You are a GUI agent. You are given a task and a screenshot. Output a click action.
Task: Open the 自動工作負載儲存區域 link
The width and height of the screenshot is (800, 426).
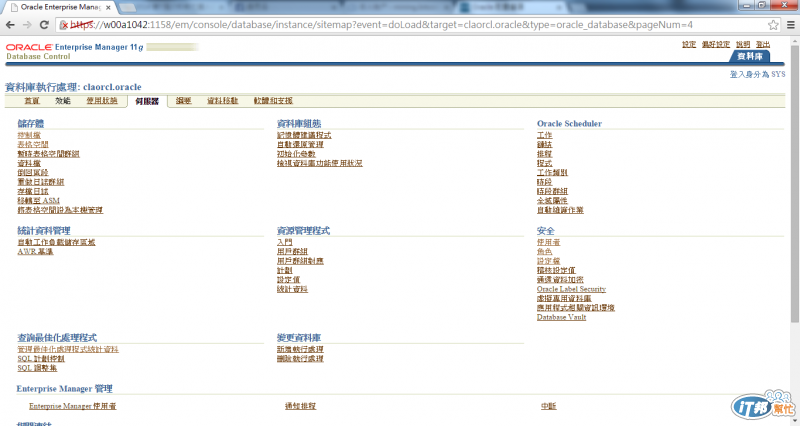click(x=56, y=242)
